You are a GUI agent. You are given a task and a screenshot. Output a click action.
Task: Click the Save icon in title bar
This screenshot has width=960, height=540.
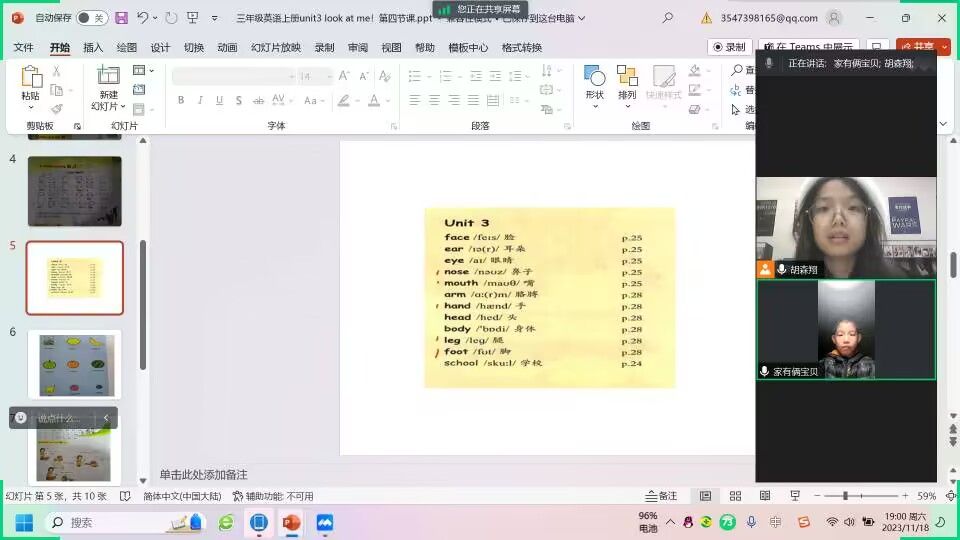121,18
